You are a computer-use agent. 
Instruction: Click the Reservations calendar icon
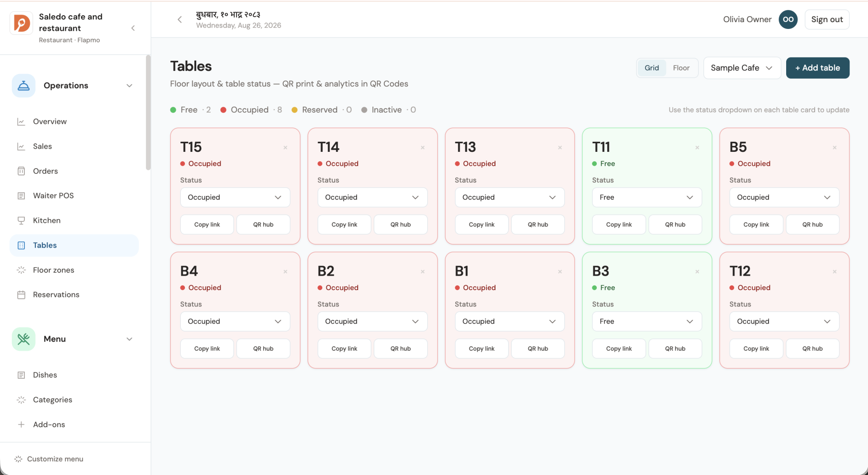[21, 295]
